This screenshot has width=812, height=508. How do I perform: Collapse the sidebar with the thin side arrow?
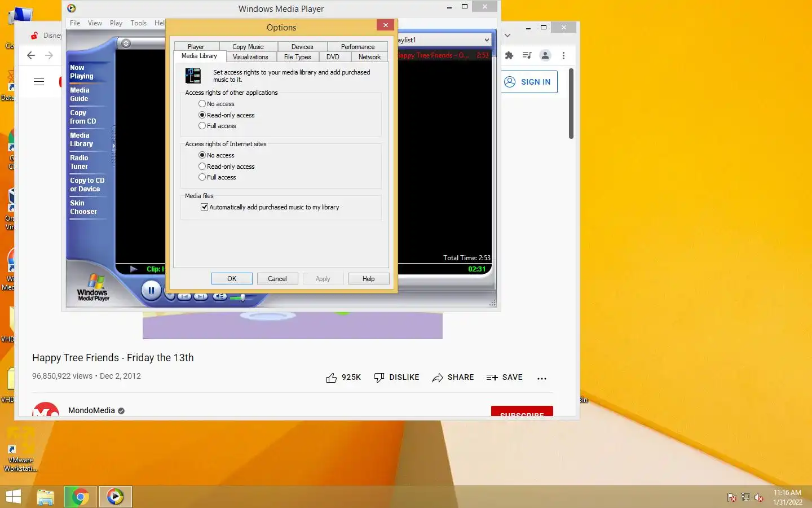[x=113, y=146]
